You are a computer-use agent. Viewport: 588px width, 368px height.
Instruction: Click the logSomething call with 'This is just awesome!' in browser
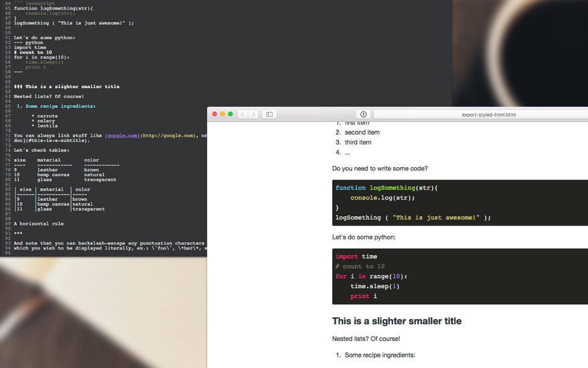click(413, 218)
